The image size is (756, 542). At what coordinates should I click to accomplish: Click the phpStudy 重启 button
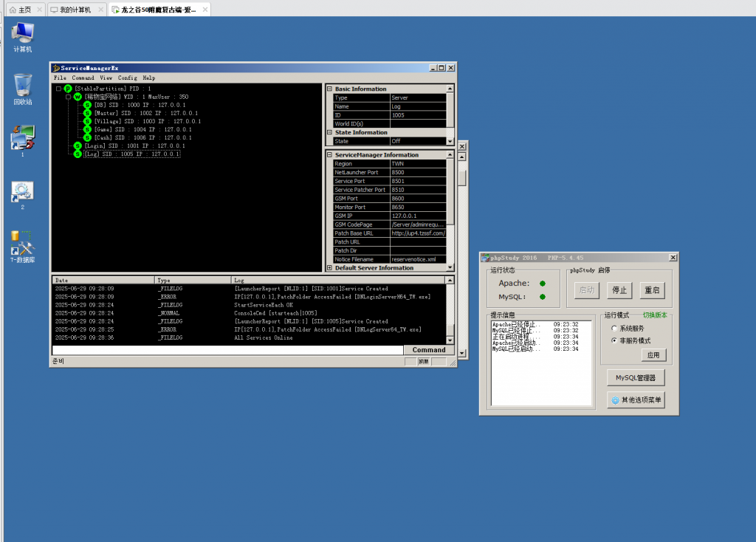pyautogui.click(x=652, y=290)
